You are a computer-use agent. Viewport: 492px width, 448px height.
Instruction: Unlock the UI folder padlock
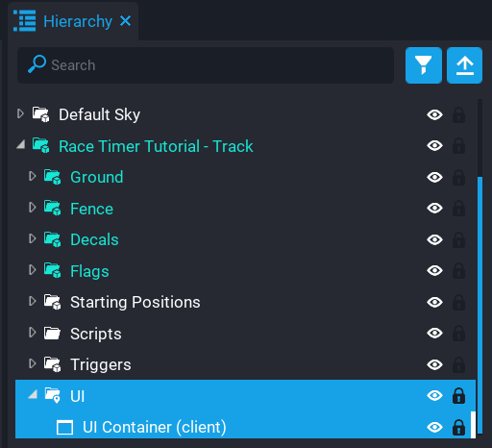pyautogui.click(x=458, y=396)
